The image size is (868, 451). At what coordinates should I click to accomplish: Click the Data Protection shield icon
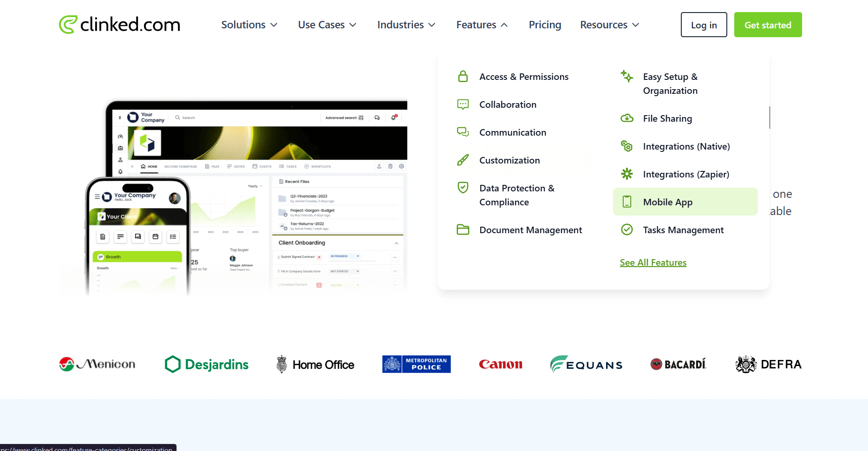click(463, 188)
